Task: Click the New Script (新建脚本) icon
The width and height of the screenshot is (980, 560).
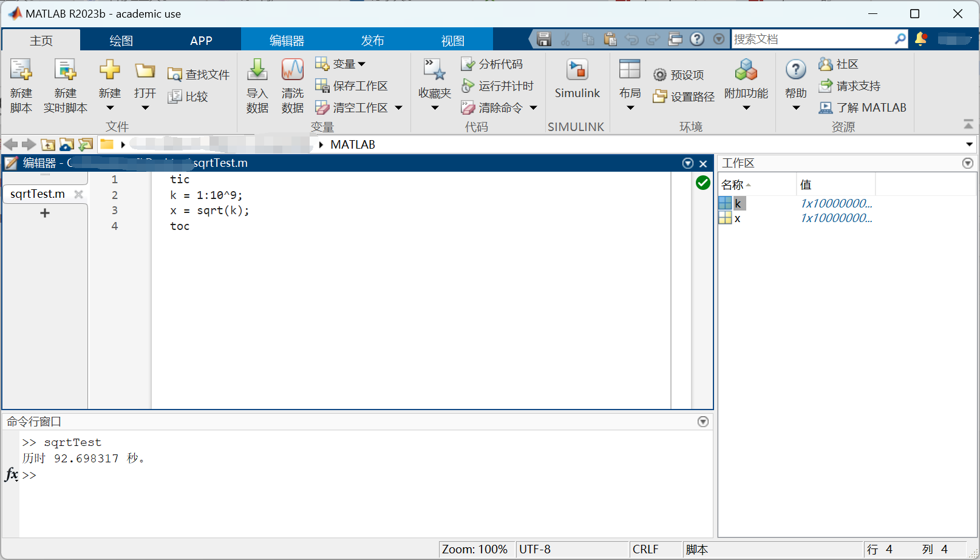Action: coord(21,70)
